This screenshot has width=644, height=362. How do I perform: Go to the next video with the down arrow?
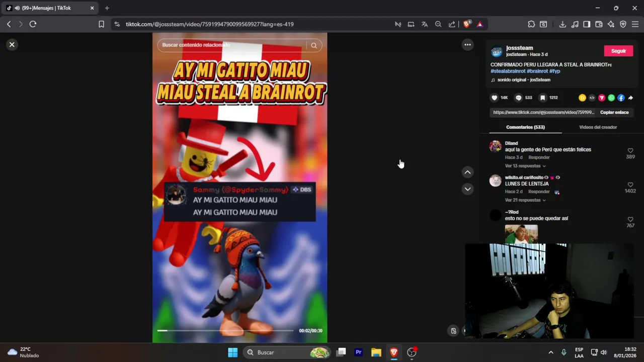(467, 189)
